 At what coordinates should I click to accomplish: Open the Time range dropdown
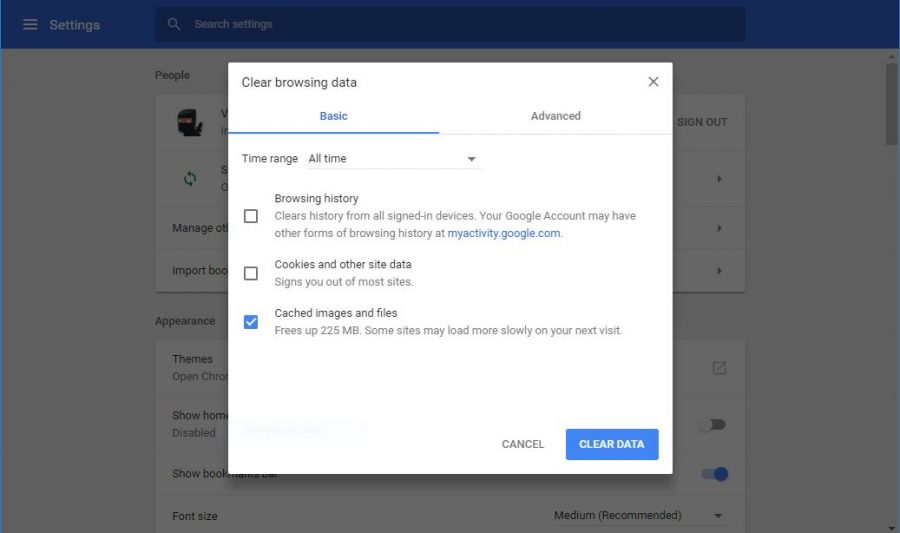[x=393, y=159]
